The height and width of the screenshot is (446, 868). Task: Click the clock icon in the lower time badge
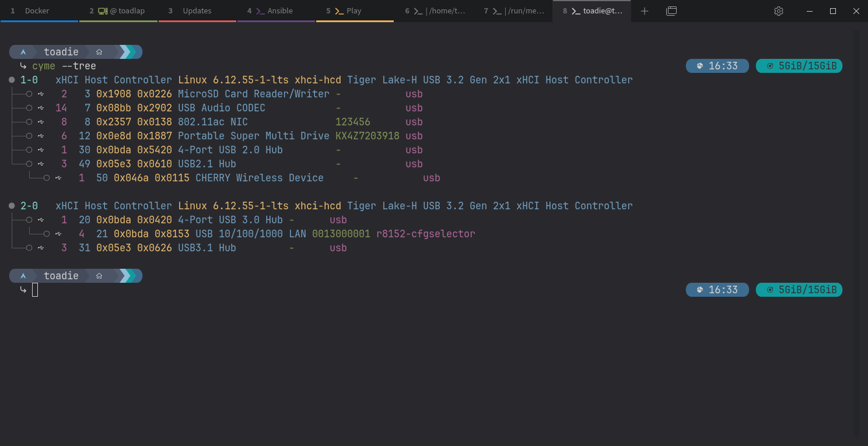click(x=698, y=290)
